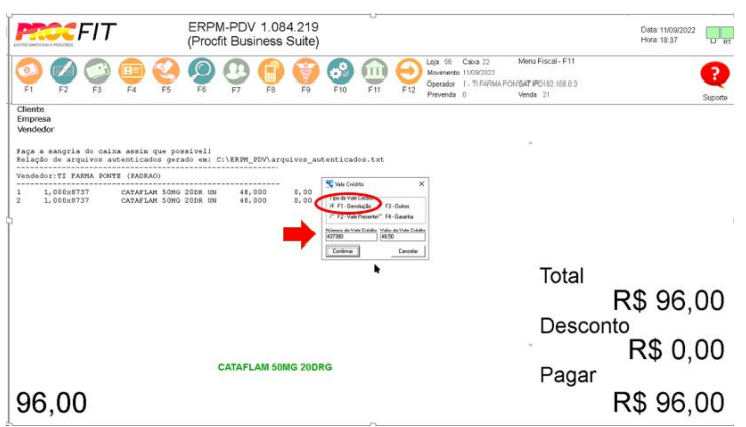746x427 pixels.
Task: Click the Total R$ 96,00 value
Action: pos(668,301)
